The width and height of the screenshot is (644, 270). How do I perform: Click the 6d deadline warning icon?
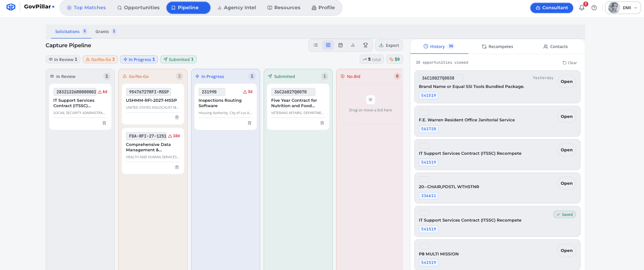pyautogui.click(x=100, y=92)
